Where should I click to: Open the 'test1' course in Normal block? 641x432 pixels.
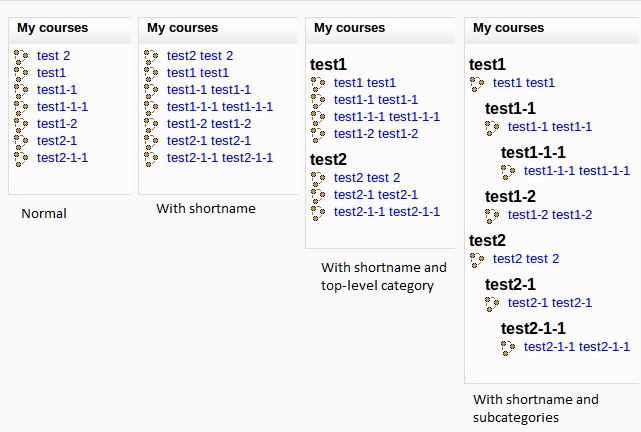click(51, 72)
